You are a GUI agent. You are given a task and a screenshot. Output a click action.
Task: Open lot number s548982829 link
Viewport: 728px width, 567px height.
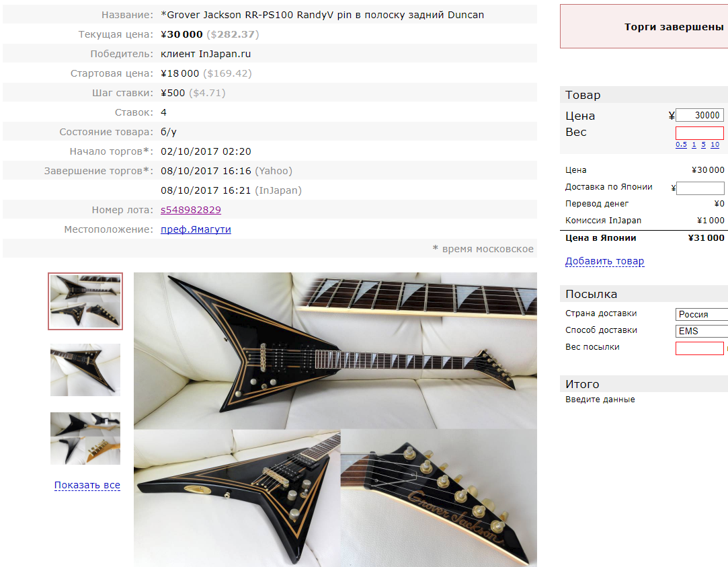point(190,210)
